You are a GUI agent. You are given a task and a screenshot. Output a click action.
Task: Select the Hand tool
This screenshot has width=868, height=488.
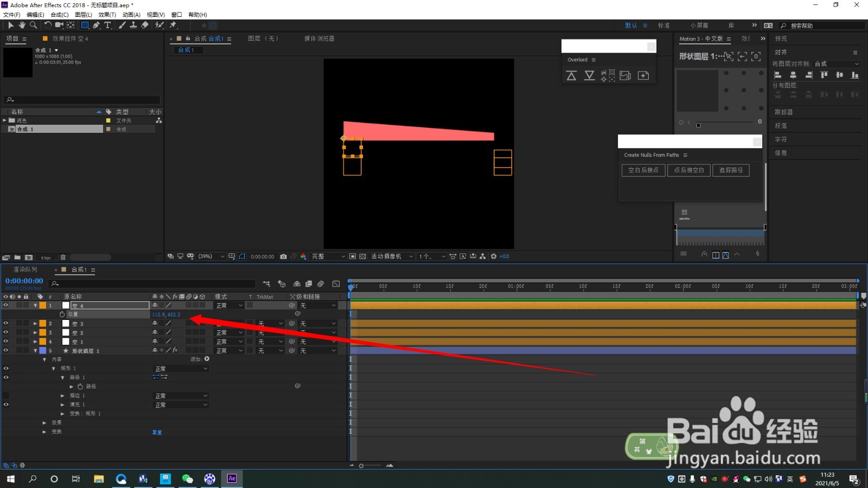tap(22, 25)
